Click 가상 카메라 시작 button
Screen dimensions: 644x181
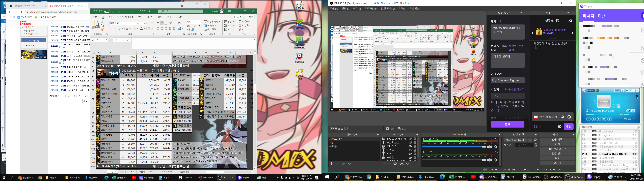point(557,149)
